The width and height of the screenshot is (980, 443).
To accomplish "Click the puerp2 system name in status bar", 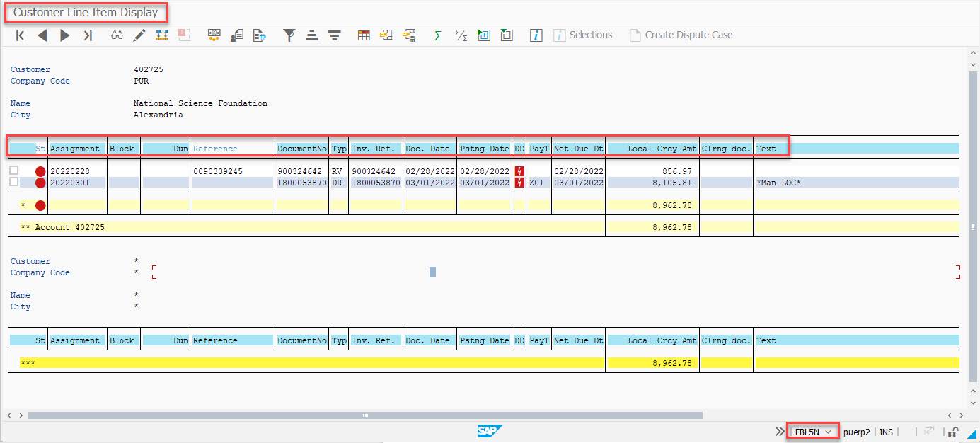I will [x=856, y=432].
